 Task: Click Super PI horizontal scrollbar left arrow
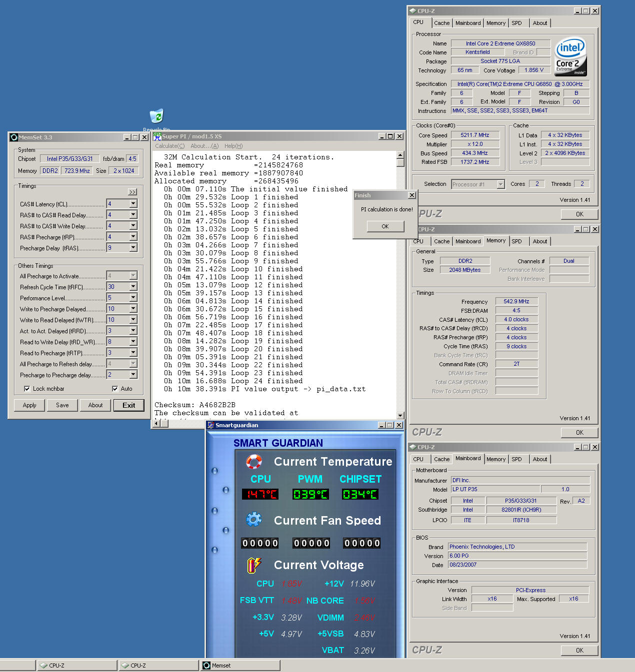156,423
